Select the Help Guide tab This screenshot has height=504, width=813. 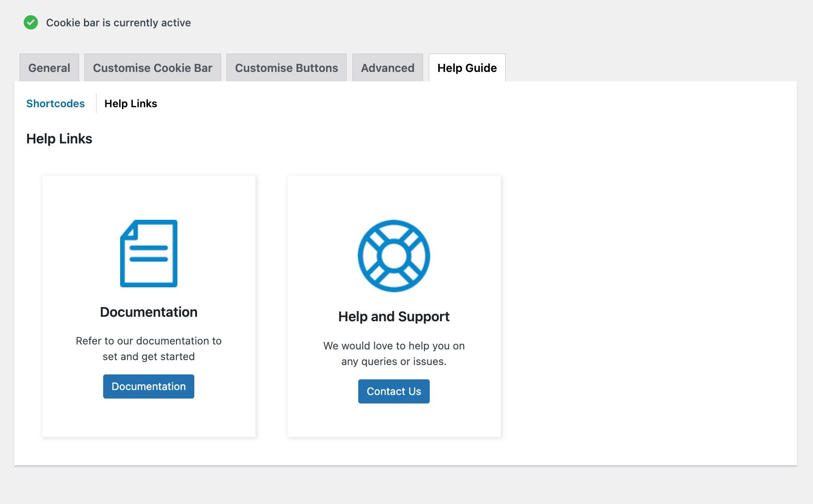coord(467,68)
